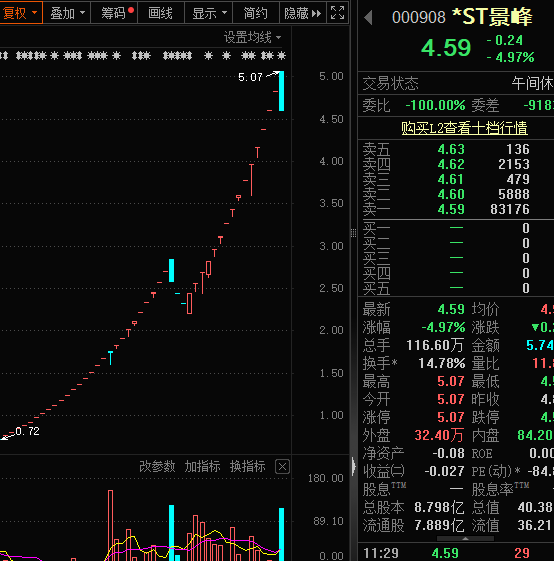Toggle the 筹码 chip distribution view

click(114, 13)
